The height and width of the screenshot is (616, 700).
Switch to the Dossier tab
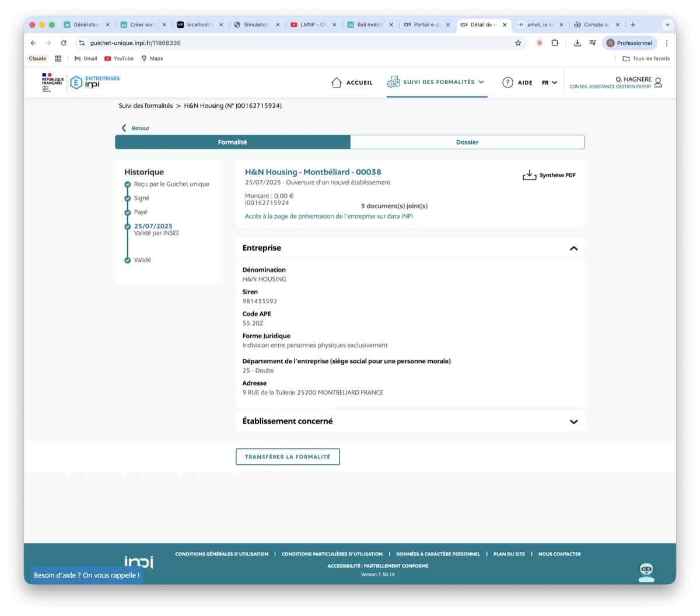[467, 142]
